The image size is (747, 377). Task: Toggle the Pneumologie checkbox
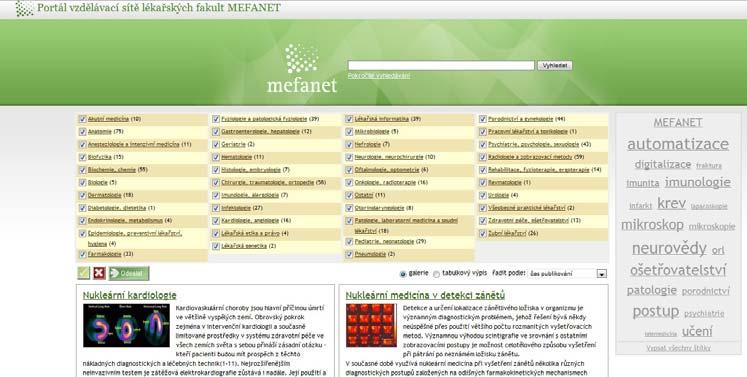(349, 255)
